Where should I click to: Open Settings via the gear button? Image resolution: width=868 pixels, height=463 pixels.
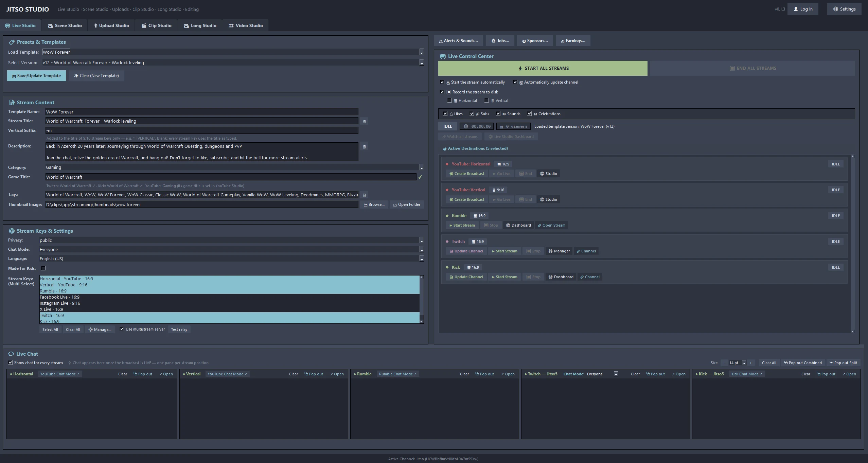click(844, 9)
